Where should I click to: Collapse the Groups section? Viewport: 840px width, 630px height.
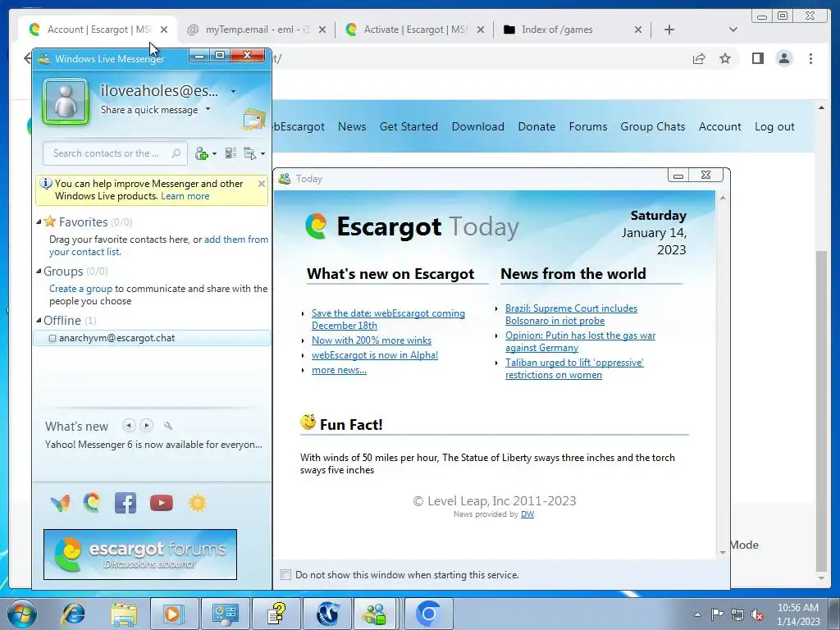pyautogui.click(x=39, y=271)
